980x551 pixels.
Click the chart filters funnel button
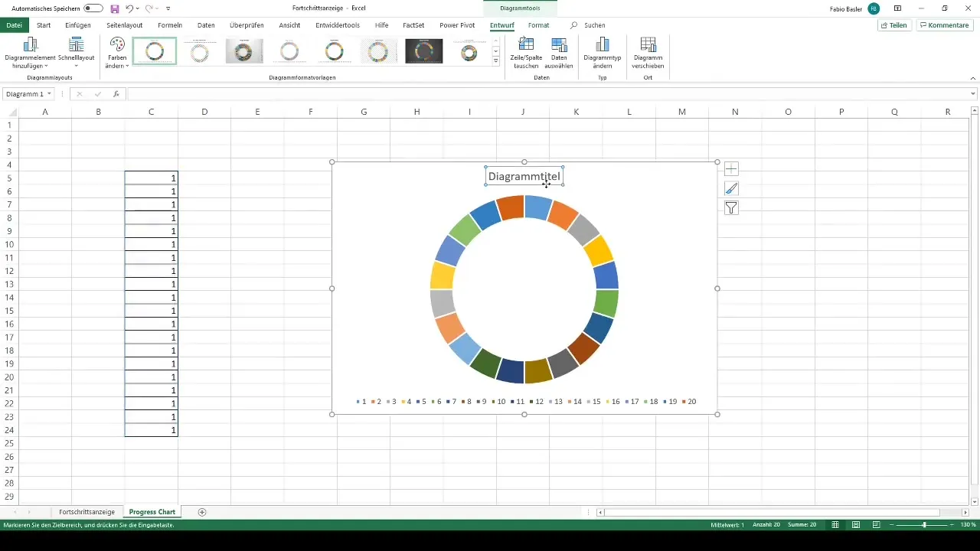731,208
